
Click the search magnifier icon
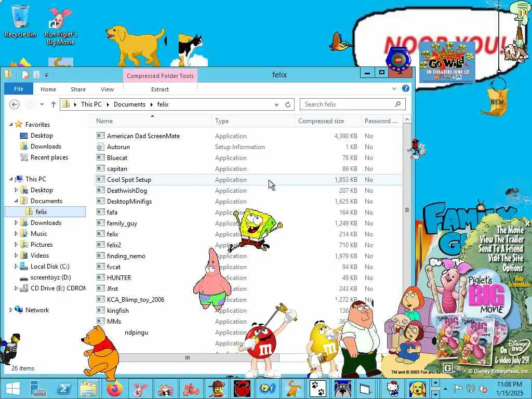[x=397, y=104]
